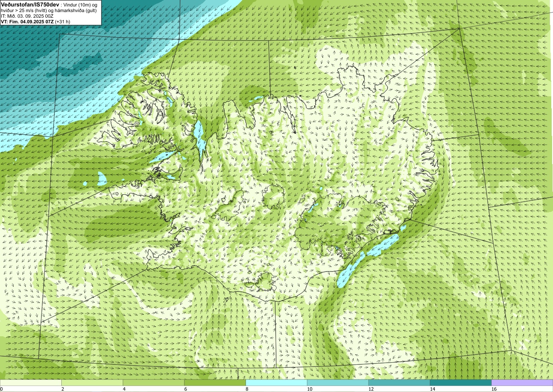Click the legend scale label "16"

point(494,389)
